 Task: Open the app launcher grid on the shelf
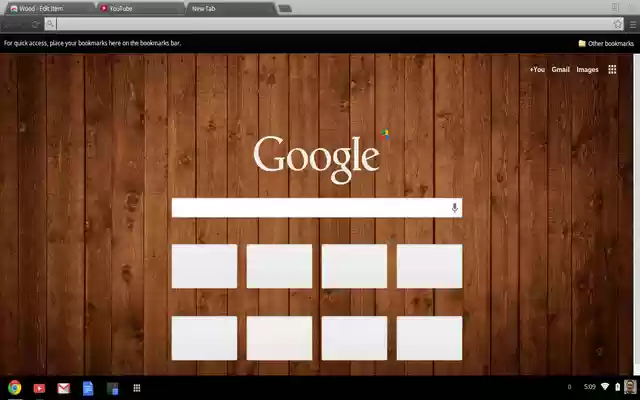(137, 388)
